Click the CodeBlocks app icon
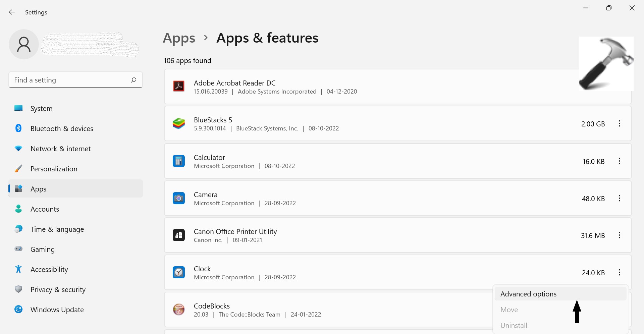This screenshot has width=644, height=334. click(x=178, y=310)
